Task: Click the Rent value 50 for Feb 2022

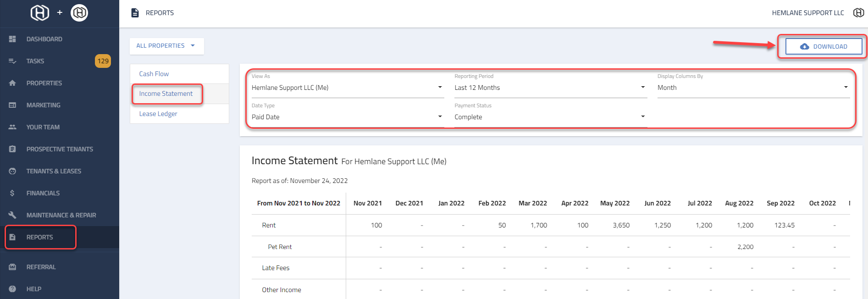Action: click(502, 225)
